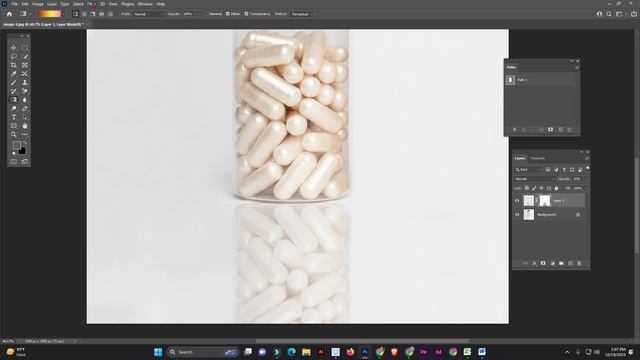Select the Gradient tool in toolbox

point(13,100)
